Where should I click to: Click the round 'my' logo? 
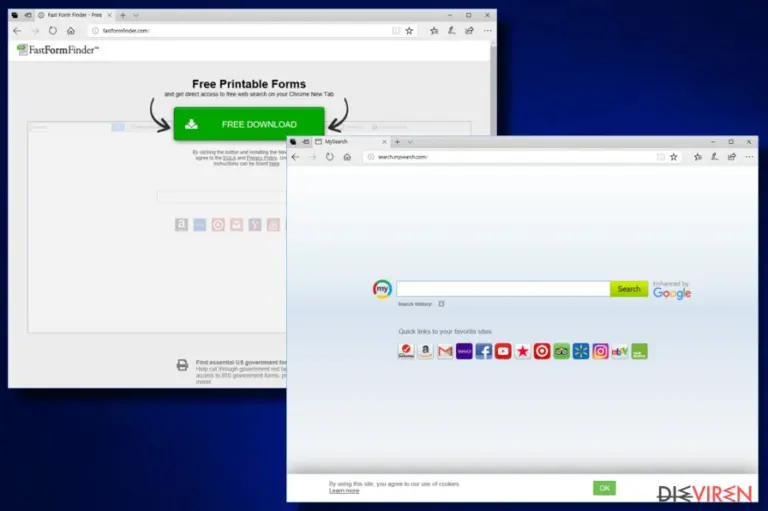[x=382, y=289]
